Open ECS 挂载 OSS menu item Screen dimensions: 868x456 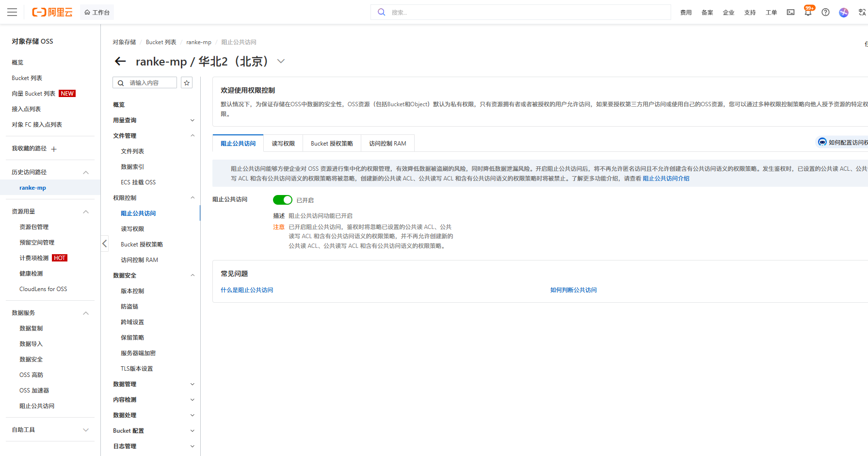[138, 182]
